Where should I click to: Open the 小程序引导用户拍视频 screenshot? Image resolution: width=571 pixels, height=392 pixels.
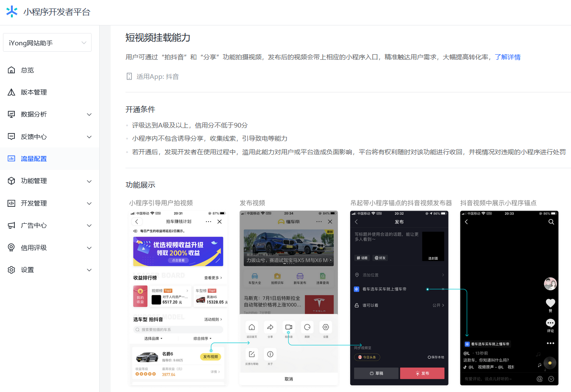(x=178, y=298)
